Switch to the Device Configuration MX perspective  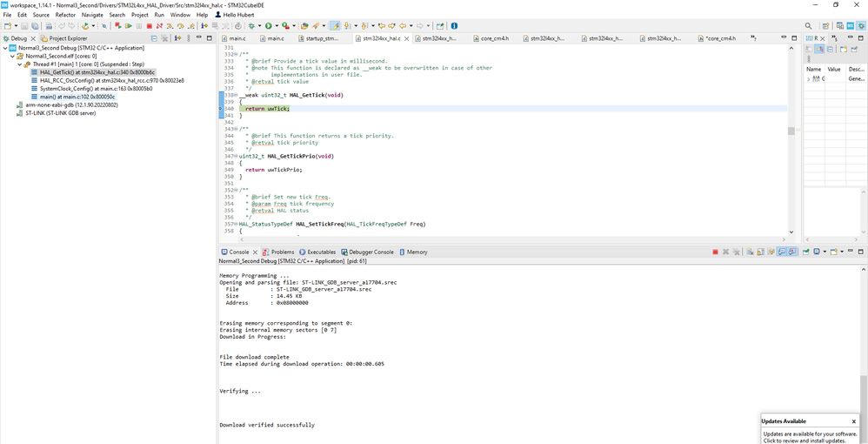(x=851, y=25)
